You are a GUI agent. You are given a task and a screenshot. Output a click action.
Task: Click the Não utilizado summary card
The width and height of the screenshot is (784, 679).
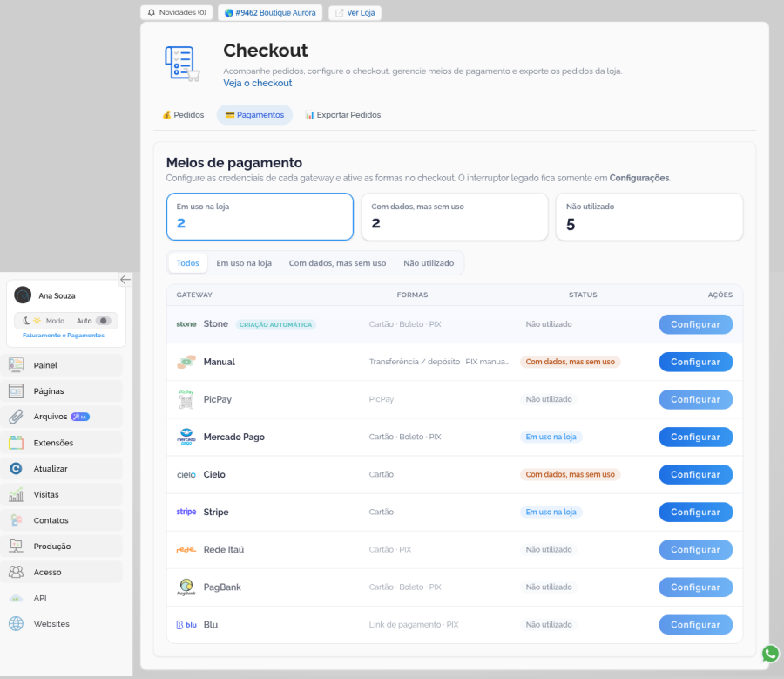tap(649, 217)
